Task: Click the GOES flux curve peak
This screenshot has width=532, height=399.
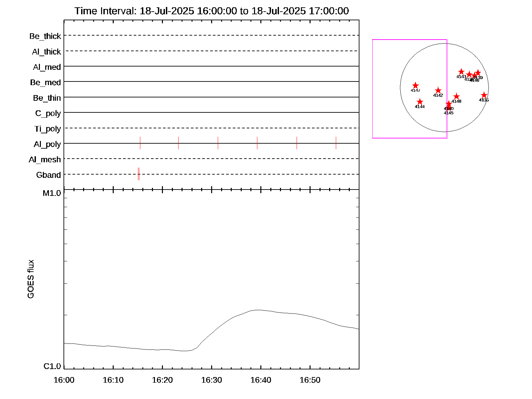Action: click(x=257, y=310)
